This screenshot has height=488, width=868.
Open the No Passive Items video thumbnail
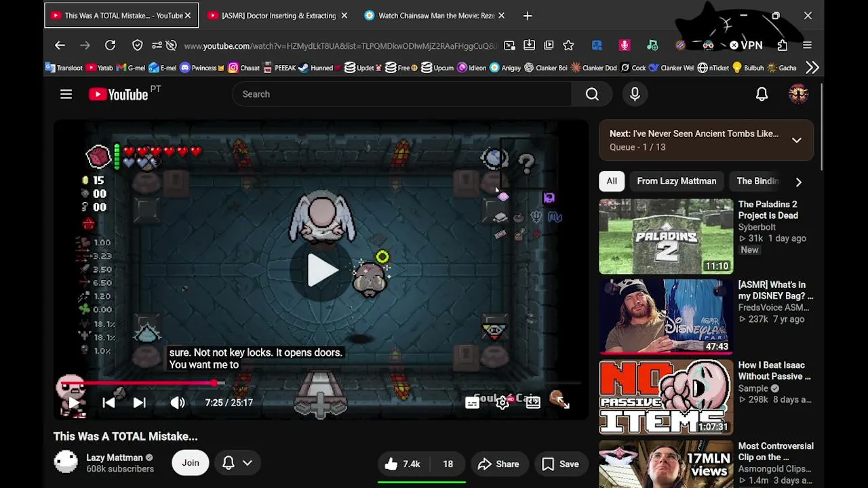[x=666, y=396]
